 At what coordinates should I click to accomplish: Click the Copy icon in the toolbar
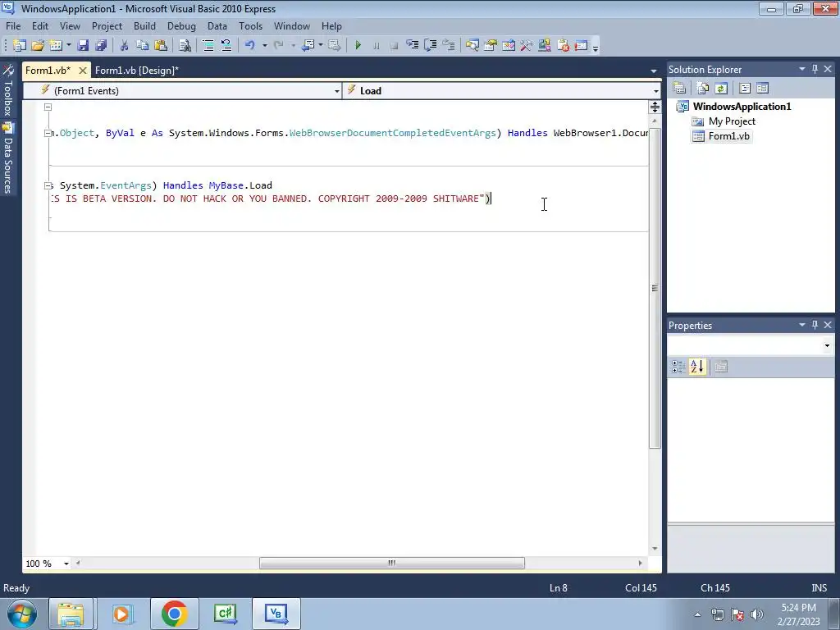[143, 46]
